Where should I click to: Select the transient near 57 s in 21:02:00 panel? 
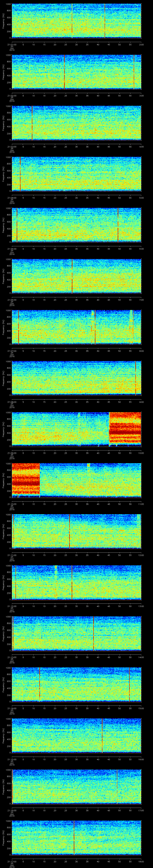coord(134,72)
